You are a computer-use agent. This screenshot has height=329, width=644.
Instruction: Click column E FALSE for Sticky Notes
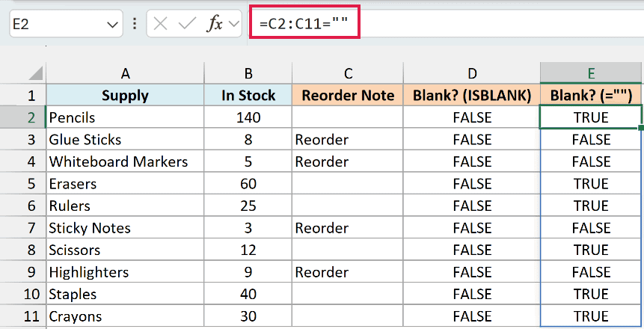tap(591, 228)
